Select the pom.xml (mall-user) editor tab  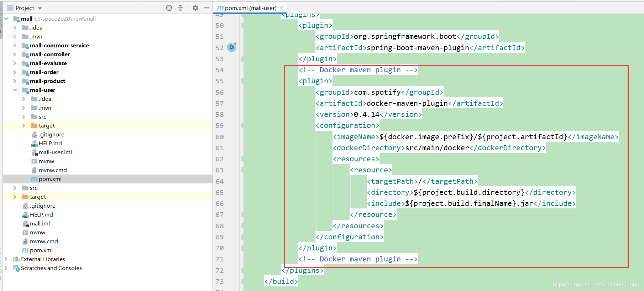click(250, 8)
